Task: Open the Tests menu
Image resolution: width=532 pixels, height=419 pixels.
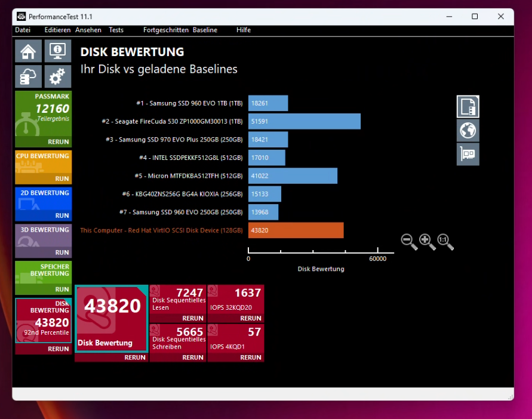Action: 116,30
